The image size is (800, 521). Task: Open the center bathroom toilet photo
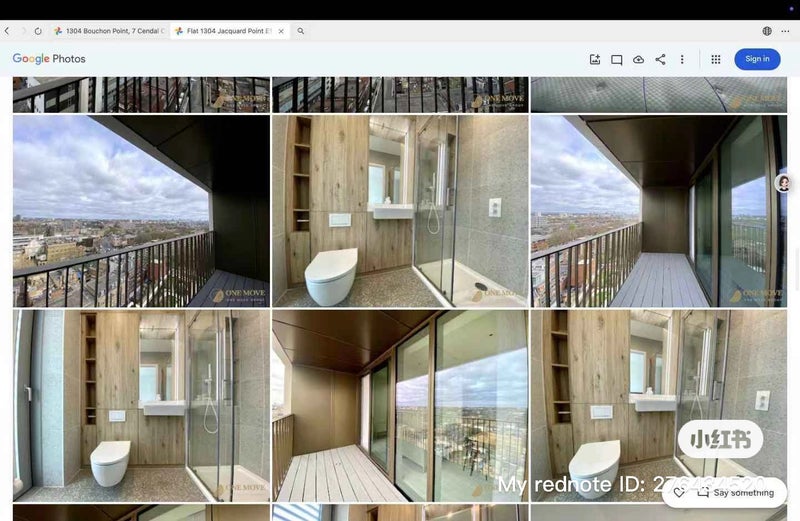click(x=399, y=210)
